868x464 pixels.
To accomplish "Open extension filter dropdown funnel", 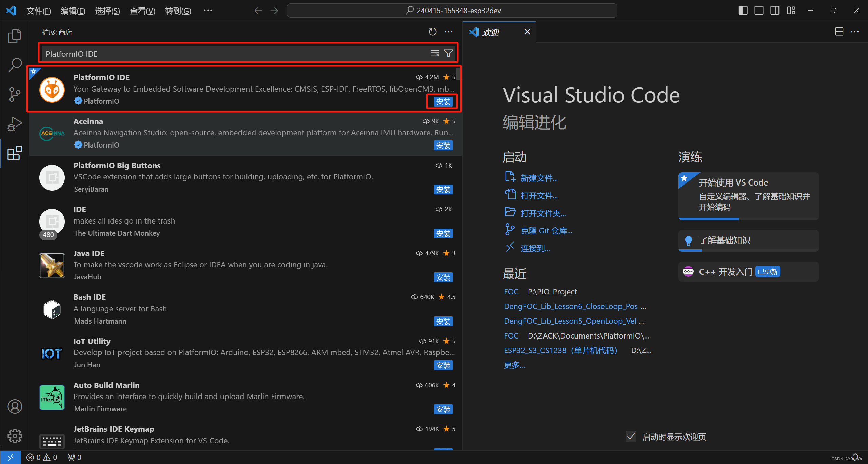I will tap(448, 54).
